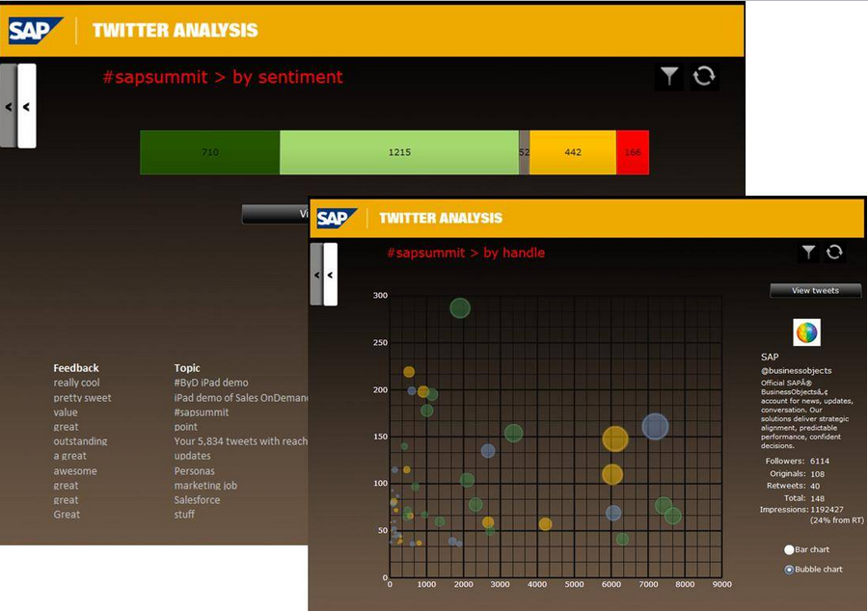Select the dark green 710 sentiment segment
The image size is (868, 611).
tap(209, 152)
